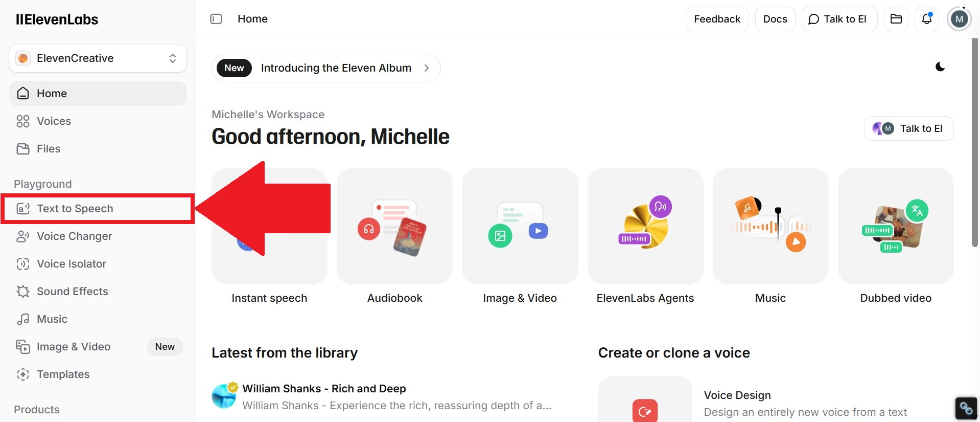Click the Feedback button
The width and height of the screenshot is (980, 422).
coord(717,19)
